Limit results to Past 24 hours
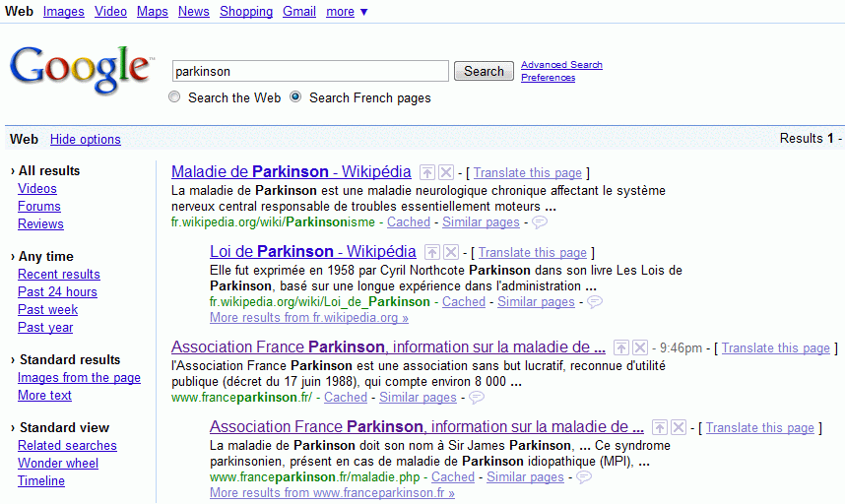The image size is (845, 504). [57, 291]
